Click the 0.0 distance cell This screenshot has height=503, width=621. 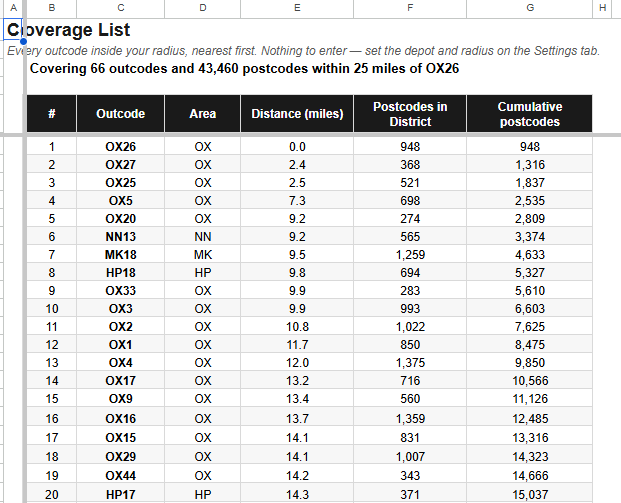pyautogui.click(x=297, y=147)
